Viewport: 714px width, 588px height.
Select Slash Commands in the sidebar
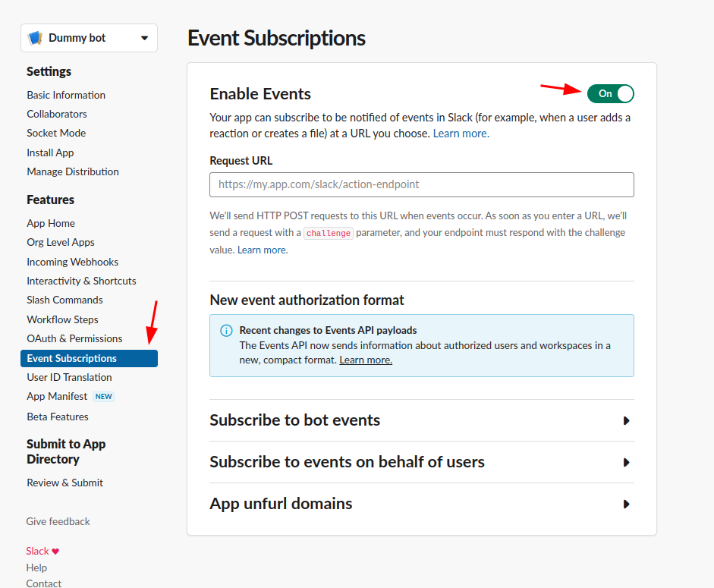(64, 300)
